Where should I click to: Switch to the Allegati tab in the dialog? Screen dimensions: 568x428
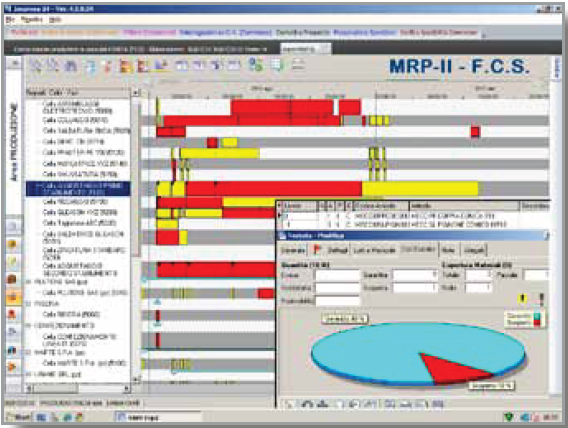coord(474,250)
